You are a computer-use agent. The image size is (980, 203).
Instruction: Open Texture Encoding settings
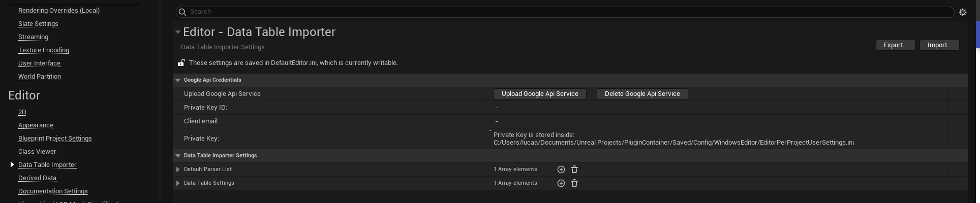44,50
